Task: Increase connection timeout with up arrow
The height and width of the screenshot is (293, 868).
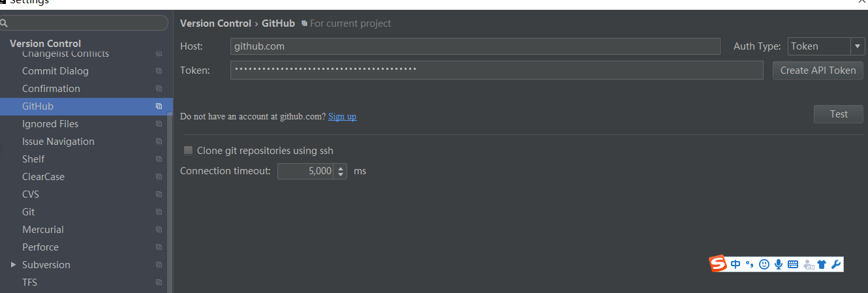Action: point(341,168)
